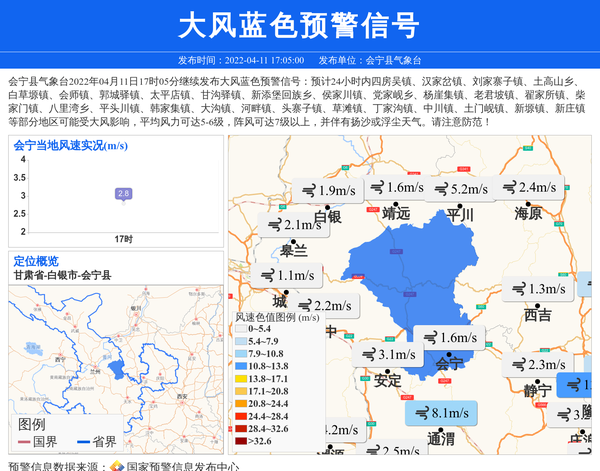Click the 通渭 city label on map
The image size is (600, 471).
tap(441, 439)
